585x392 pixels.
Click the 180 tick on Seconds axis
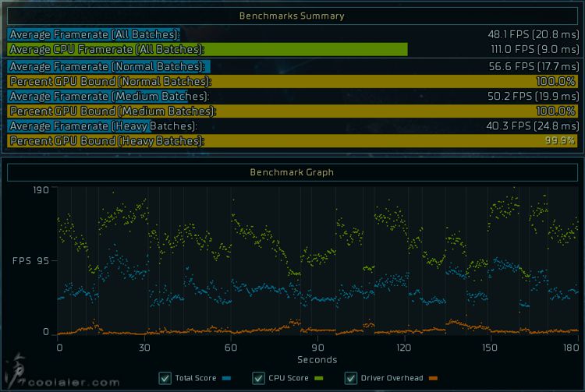pos(571,348)
